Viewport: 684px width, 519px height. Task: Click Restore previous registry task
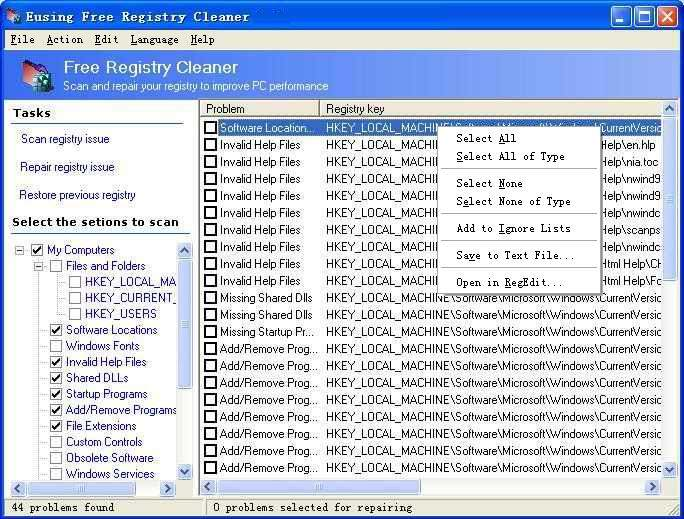tap(77, 195)
